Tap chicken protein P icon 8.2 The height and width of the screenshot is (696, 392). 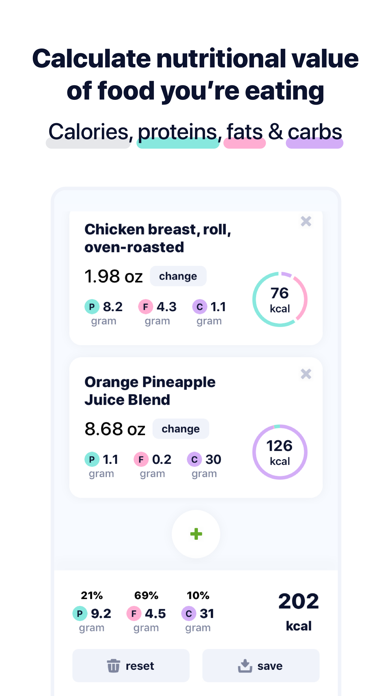[x=92, y=307]
